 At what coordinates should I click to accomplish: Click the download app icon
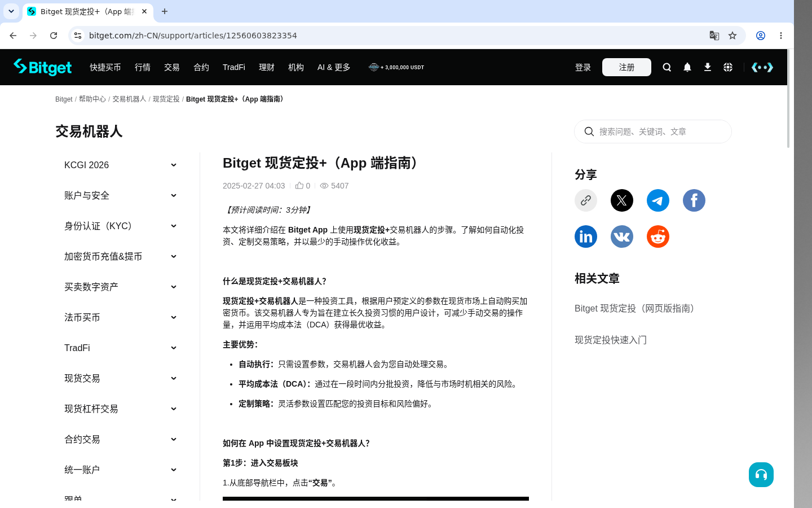pos(707,67)
